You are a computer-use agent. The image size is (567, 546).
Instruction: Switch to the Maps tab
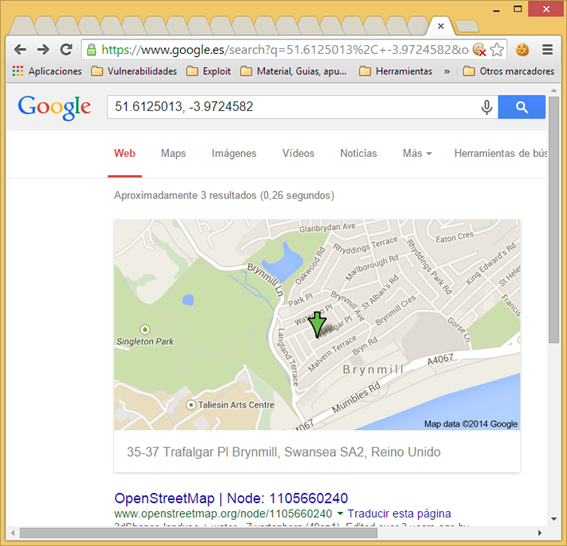[x=173, y=153]
